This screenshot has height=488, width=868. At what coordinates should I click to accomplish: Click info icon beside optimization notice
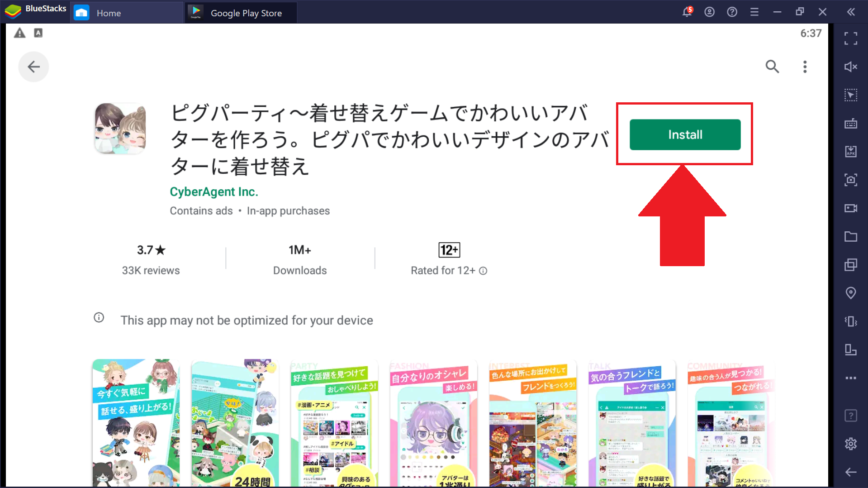coord(99,318)
